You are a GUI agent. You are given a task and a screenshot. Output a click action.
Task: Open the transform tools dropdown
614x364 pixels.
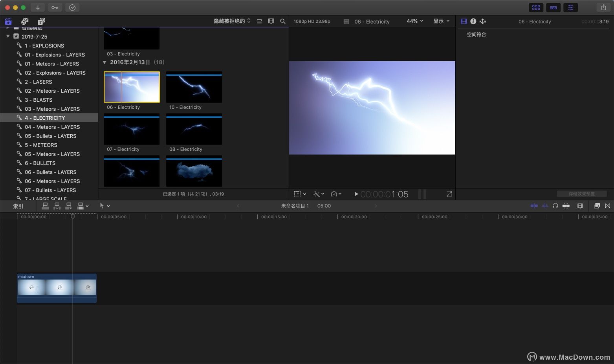pyautogui.click(x=300, y=194)
